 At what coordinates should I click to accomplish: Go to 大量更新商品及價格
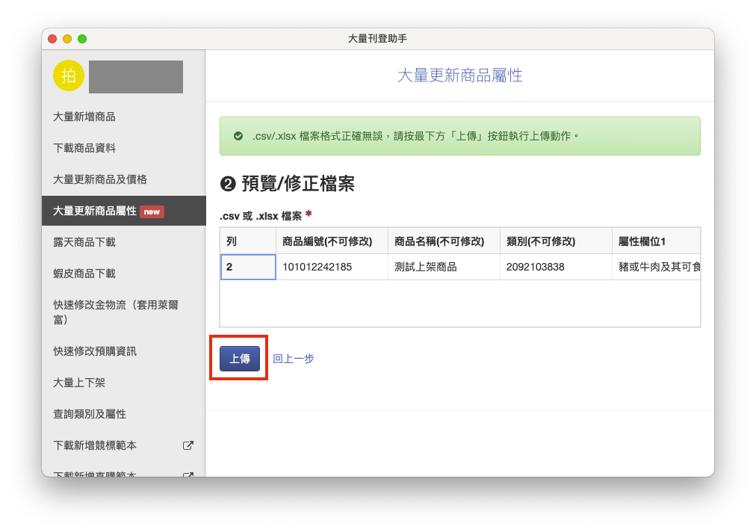click(x=100, y=179)
